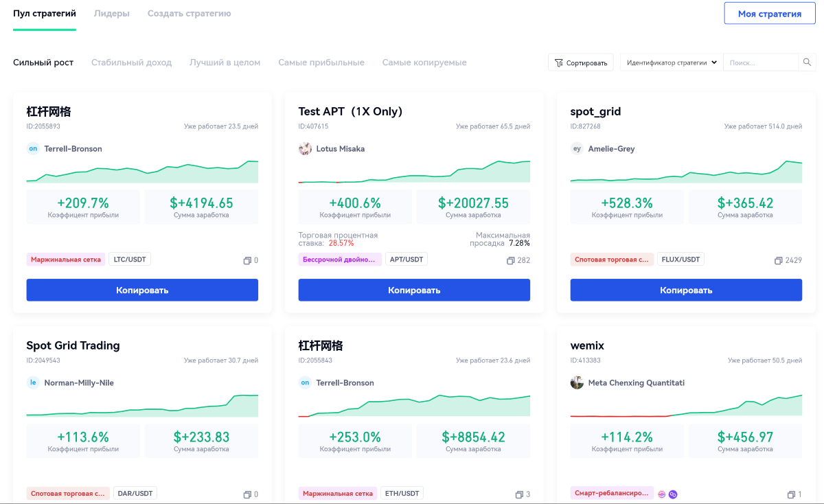Click the +400.6% profit ratio value
This screenshot has height=504, width=824.
pyautogui.click(x=355, y=203)
